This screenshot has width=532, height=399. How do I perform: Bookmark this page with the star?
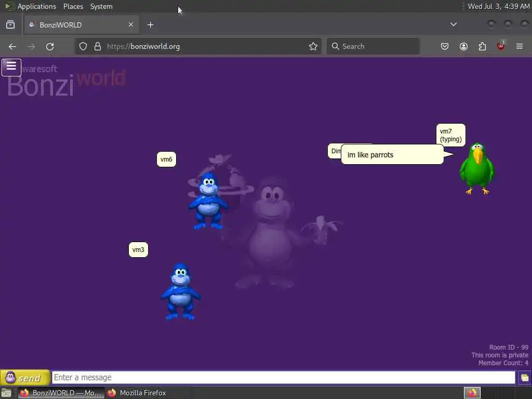coord(313,46)
